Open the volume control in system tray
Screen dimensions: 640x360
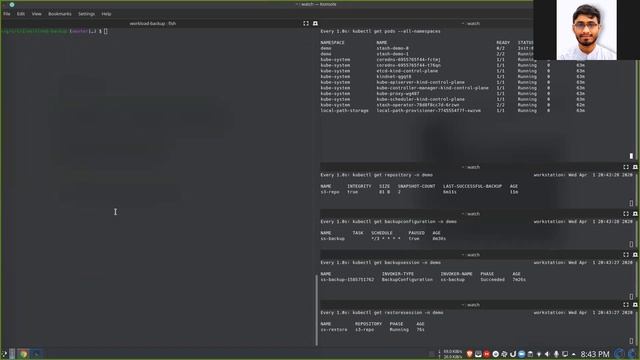click(547, 354)
